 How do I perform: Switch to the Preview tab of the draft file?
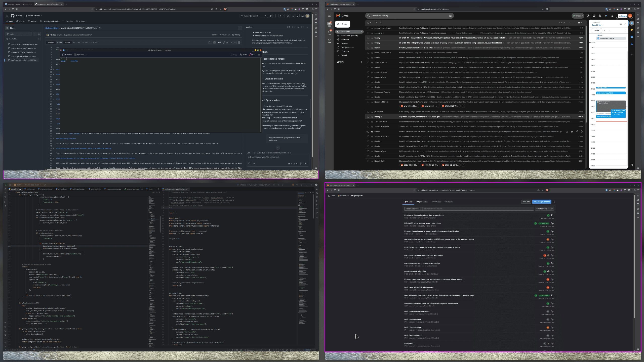[51, 42]
